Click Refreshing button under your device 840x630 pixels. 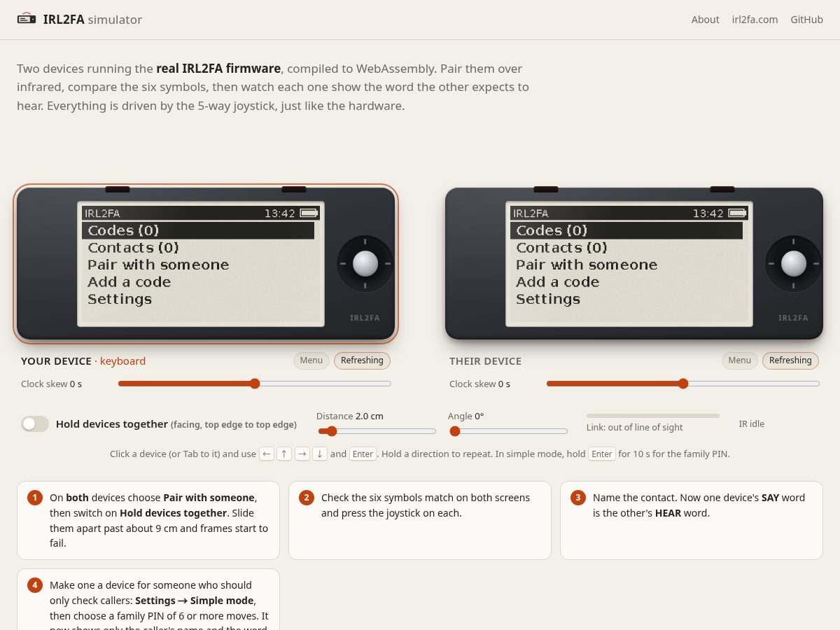pos(362,360)
